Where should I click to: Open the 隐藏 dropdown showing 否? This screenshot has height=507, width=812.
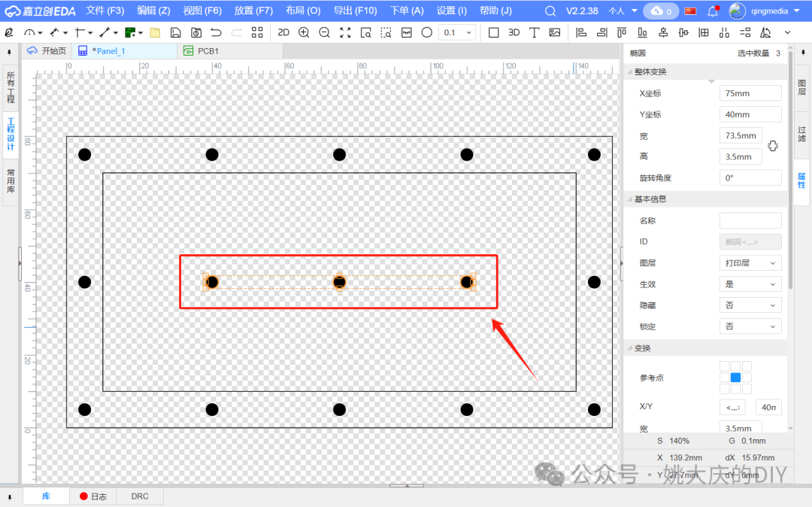pos(750,305)
